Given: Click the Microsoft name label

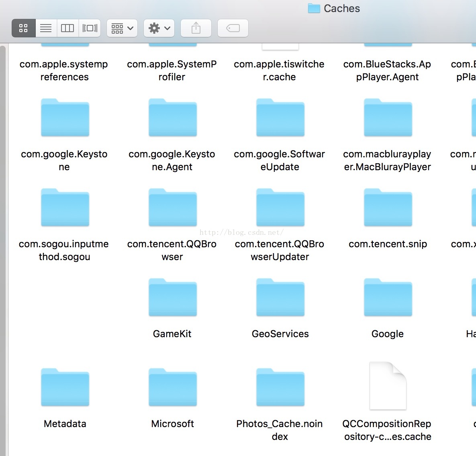Looking at the screenshot, I should 172,423.
